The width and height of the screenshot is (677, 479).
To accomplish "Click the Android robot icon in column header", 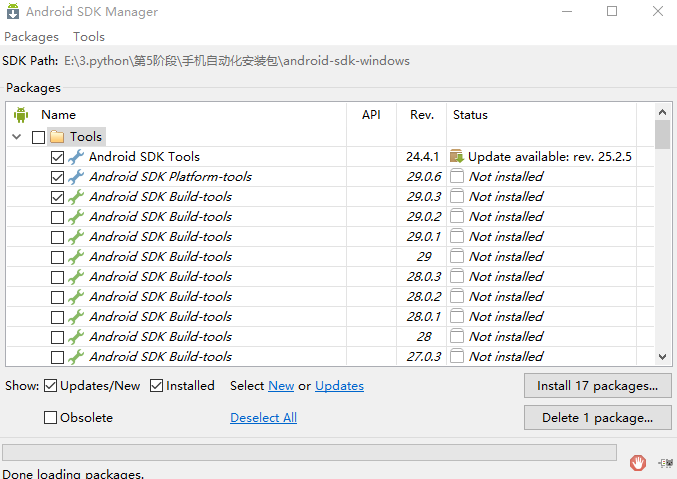I will [21, 115].
